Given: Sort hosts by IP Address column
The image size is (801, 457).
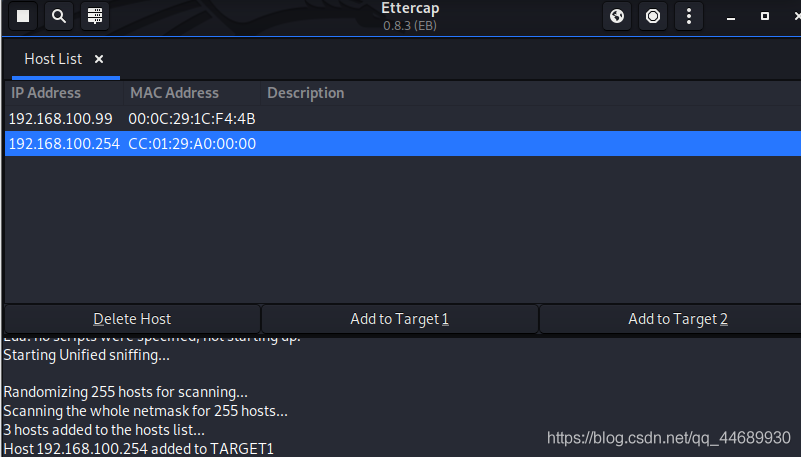Looking at the screenshot, I should [46, 93].
